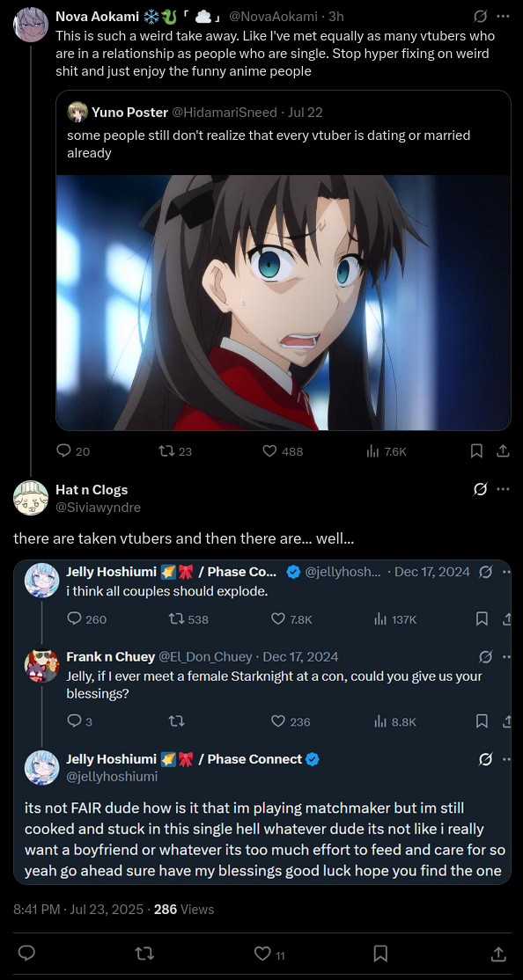Image resolution: width=523 pixels, height=980 pixels.
Task: Open more options on Hat n Clogs tweet
Action: [503, 489]
